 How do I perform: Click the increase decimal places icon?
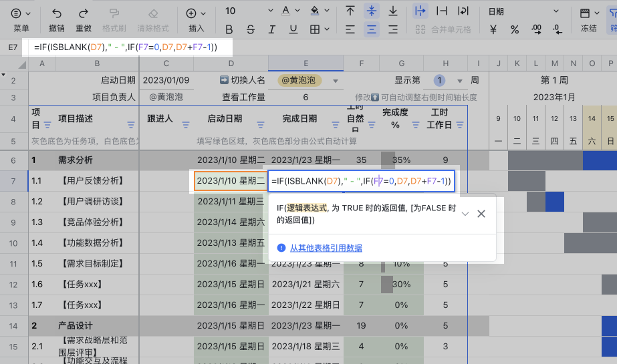(536, 29)
